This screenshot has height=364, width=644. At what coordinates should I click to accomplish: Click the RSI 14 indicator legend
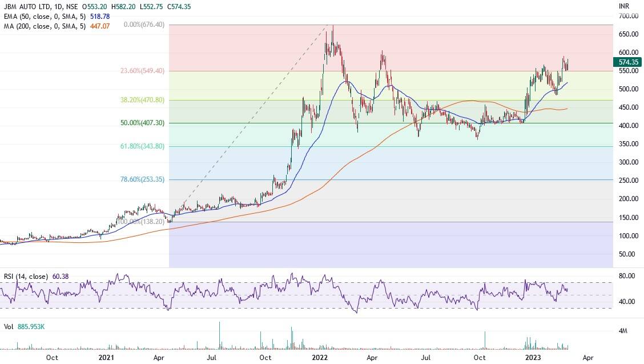pyautogui.click(x=27, y=277)
